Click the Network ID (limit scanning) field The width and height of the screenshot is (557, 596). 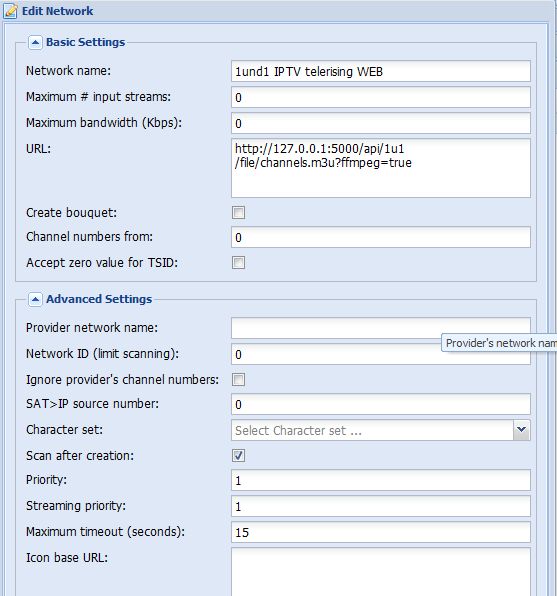pos(381,354)
